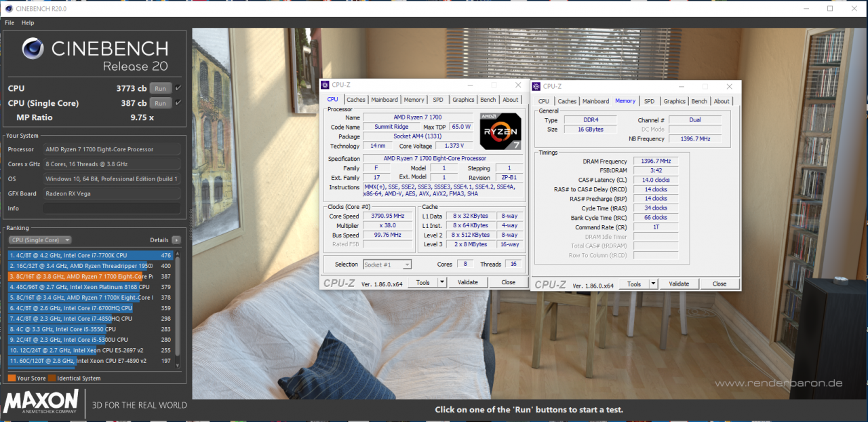This screenshot has height=422, width=868.
Task: Switch to Bench tab in right CPU-Z window
Action: [x=699, y=101]
